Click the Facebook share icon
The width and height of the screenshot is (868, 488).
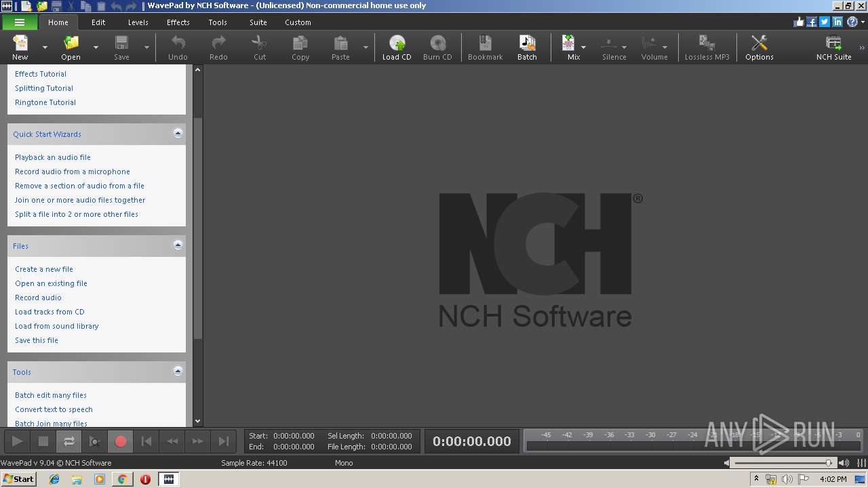click(812, 22)
